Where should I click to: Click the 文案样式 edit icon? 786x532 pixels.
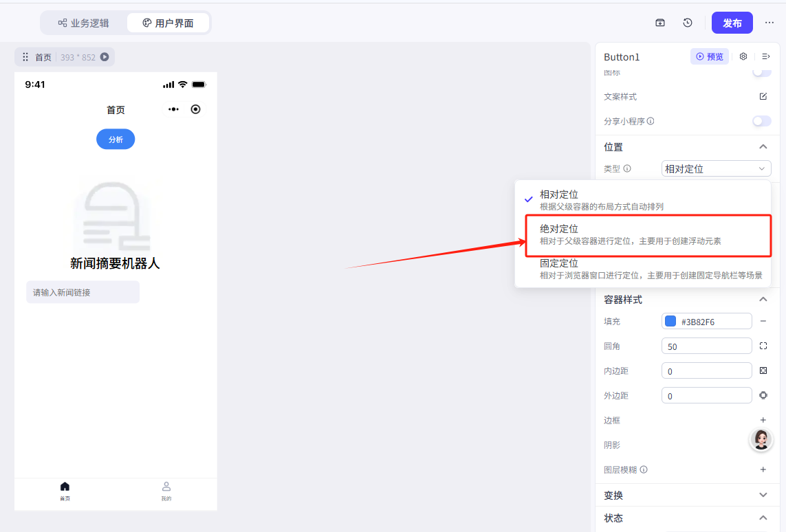(x=763, y=96)
